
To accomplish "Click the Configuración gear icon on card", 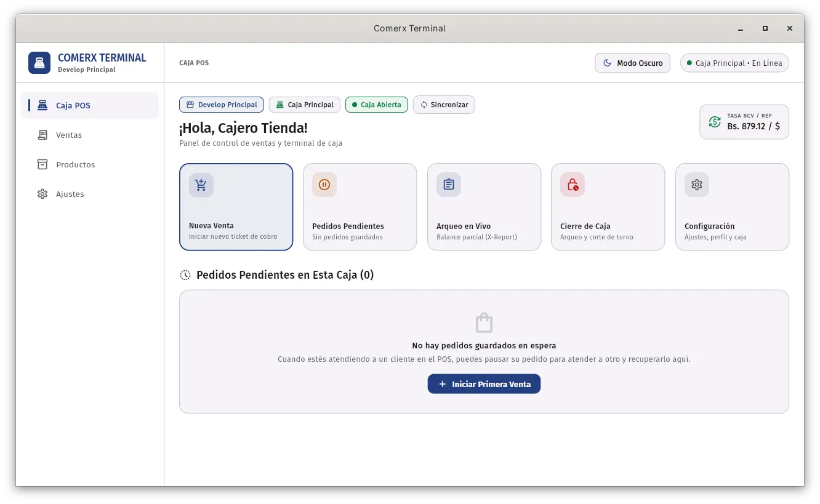I will click(x=697, y=185).
